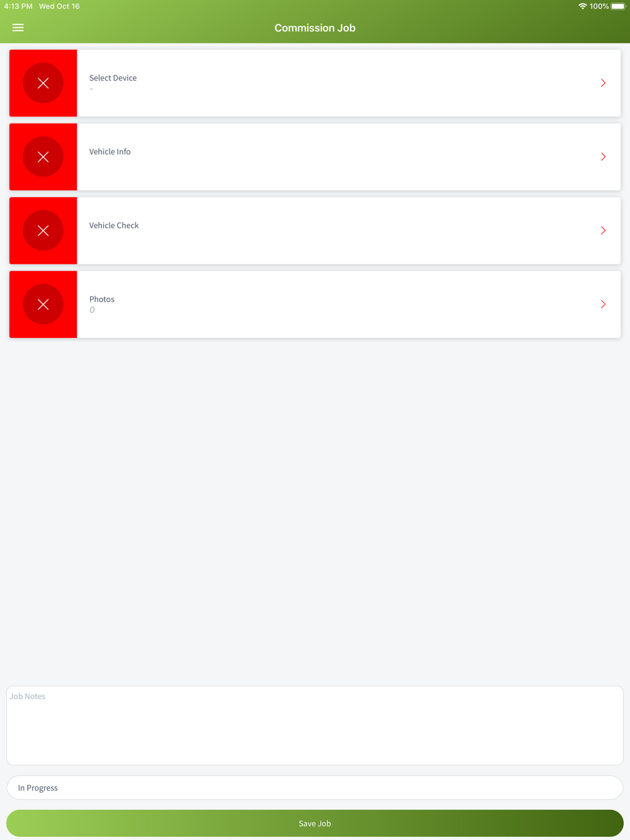Click the red X icon beside Vehicle Info
The image size is (630, 840).
43,157
